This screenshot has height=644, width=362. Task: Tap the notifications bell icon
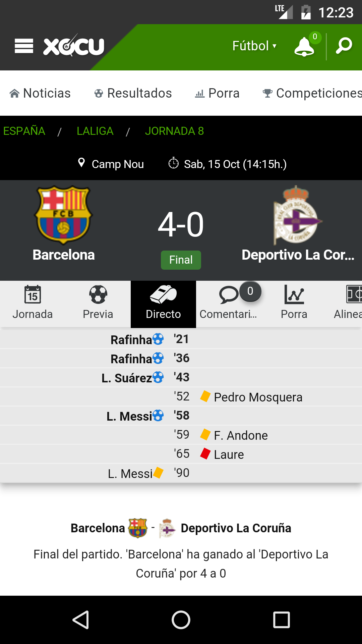304,46
